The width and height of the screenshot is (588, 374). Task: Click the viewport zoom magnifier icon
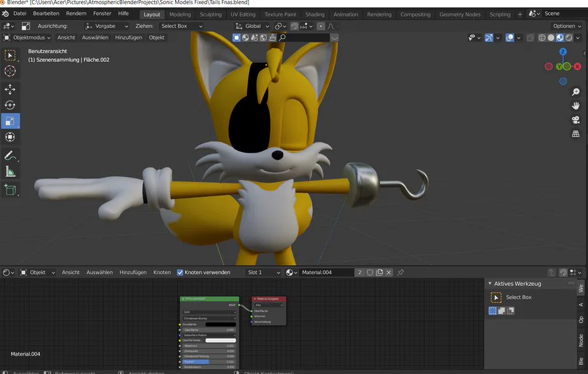pyautogui.click(x=576, y=92)
